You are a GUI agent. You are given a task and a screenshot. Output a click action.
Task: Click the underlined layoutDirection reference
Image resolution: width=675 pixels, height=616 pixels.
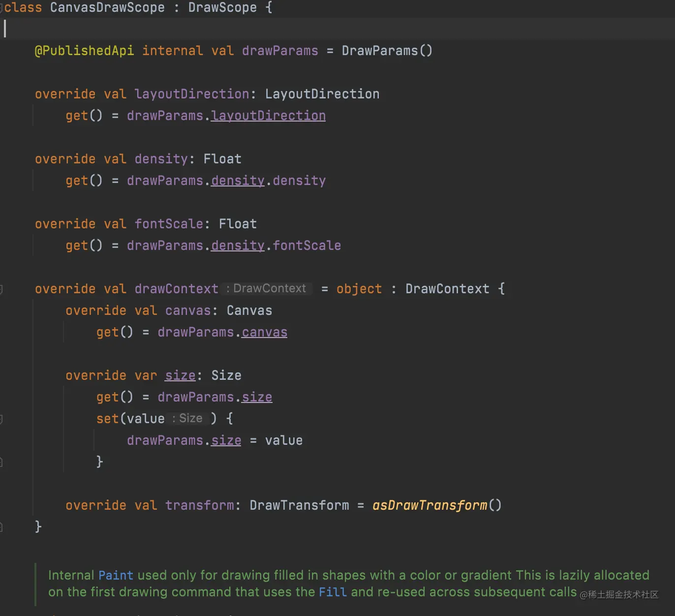(268, 116)
